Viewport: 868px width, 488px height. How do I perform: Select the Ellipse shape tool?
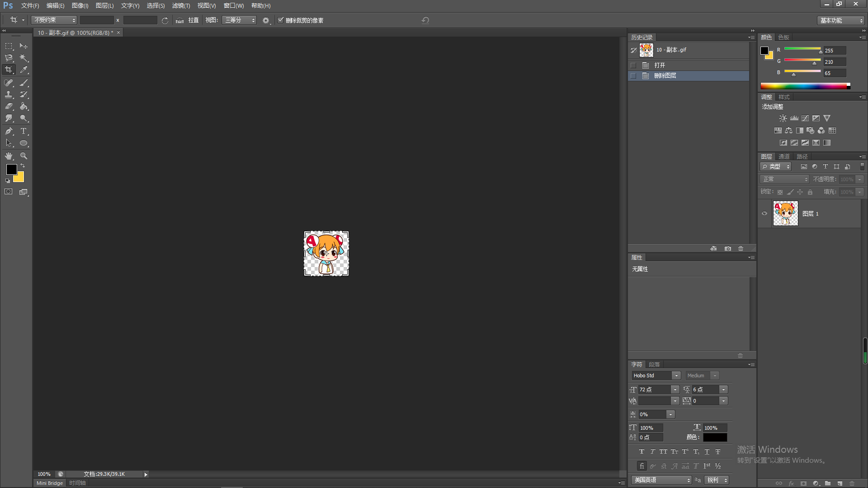tap(24, 143)
